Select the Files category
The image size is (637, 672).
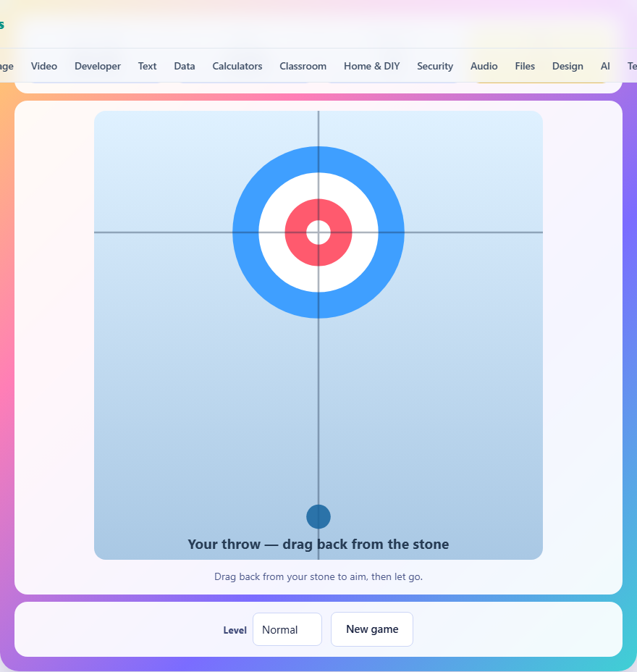pos(525,66)
